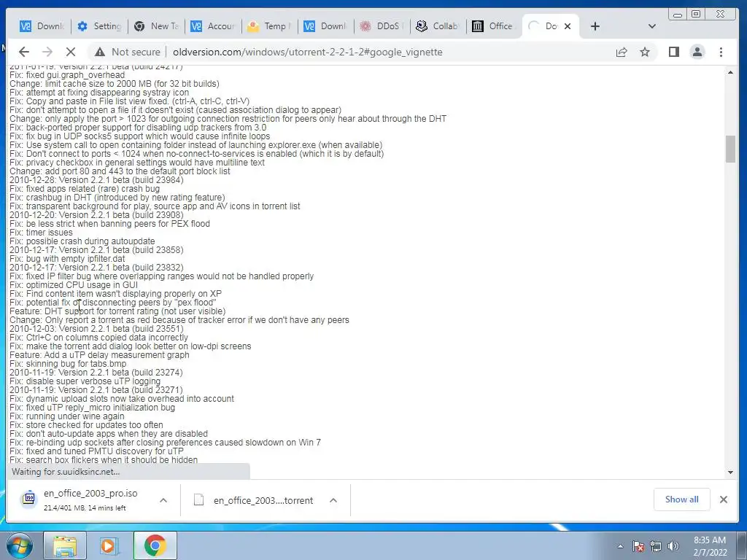
Task: Go back to the previous page
Action: point(24,52)
